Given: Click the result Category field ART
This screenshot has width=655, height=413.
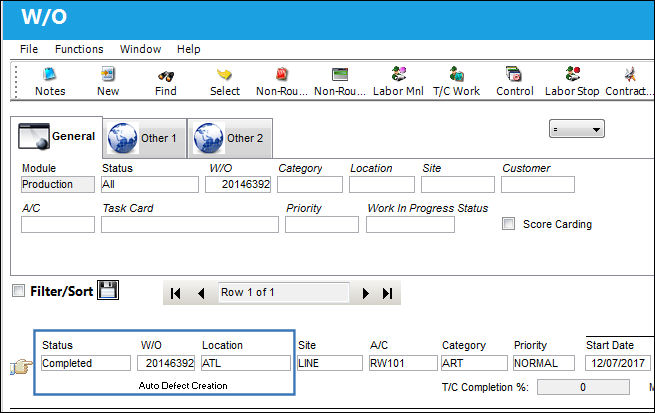Looking at the screenshot, I should click(474, 363).
